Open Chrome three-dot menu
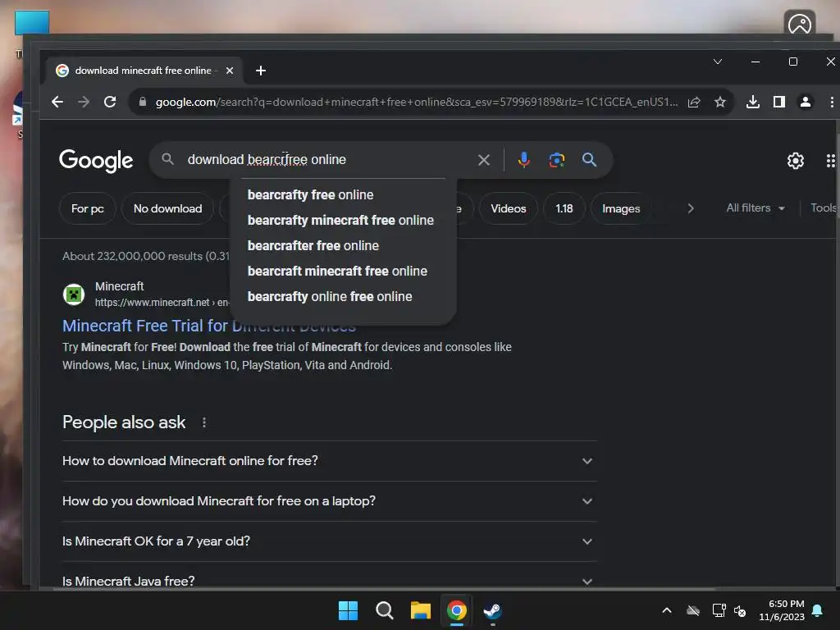The height and width of the screenshot is (630, 840). coord(832,102)
